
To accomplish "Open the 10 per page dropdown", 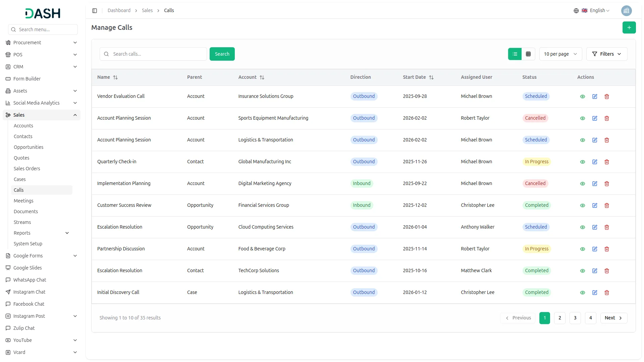I will click(x=560, y=54).
